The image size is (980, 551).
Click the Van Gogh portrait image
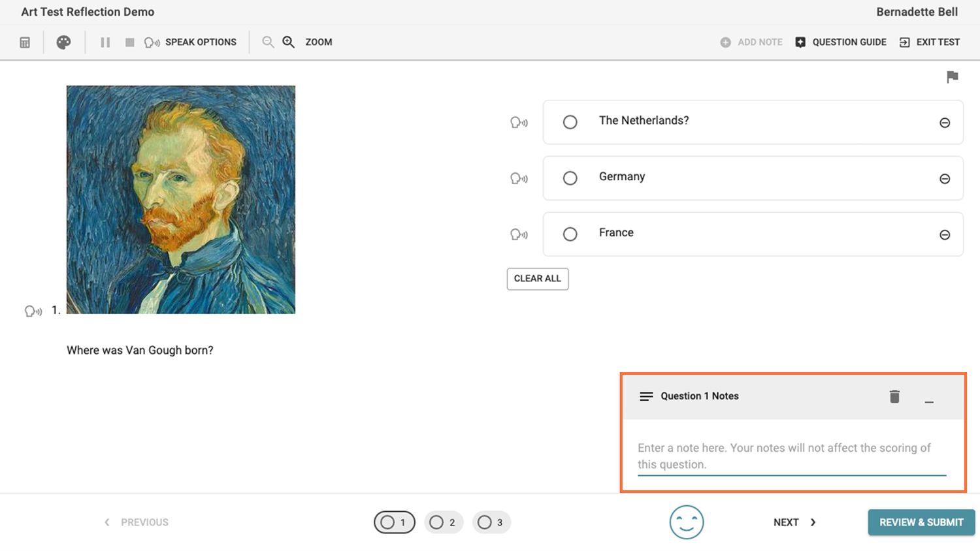pos(181,200)
